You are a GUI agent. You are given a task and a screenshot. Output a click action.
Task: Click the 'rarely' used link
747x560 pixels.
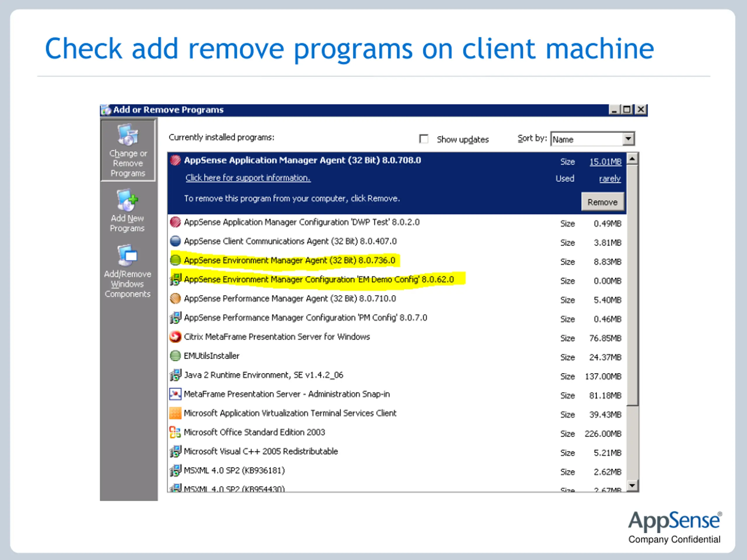coord(610,178)
